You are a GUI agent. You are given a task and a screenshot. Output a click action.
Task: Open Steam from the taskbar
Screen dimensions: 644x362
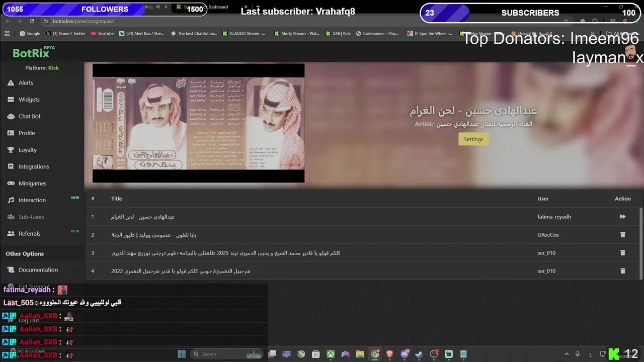point(419,354)
